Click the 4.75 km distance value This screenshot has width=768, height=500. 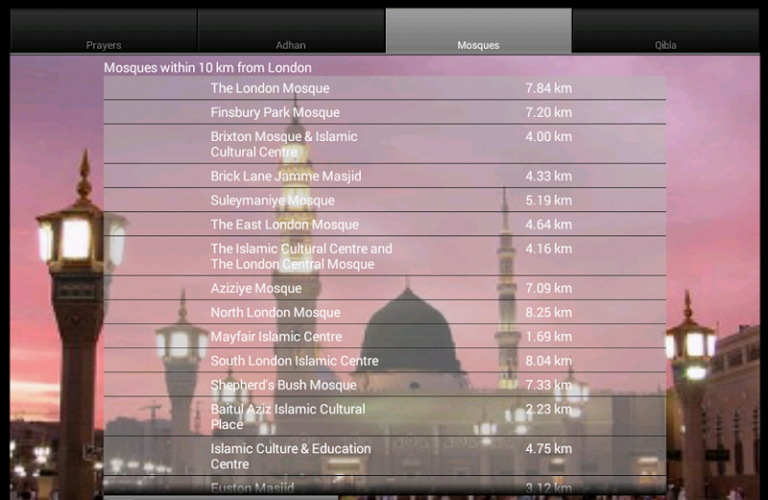[x=549, y=448]
